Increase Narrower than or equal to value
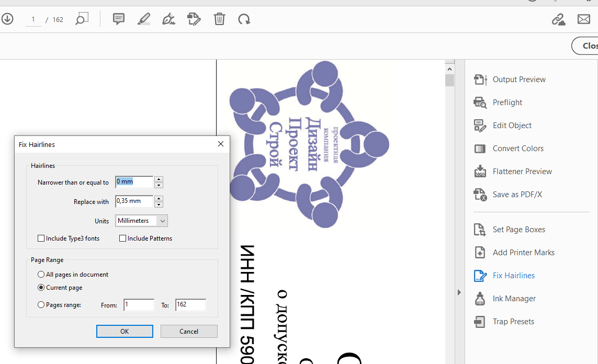The width and height of the screenshot is (598, 364). (x=159, y=179)
